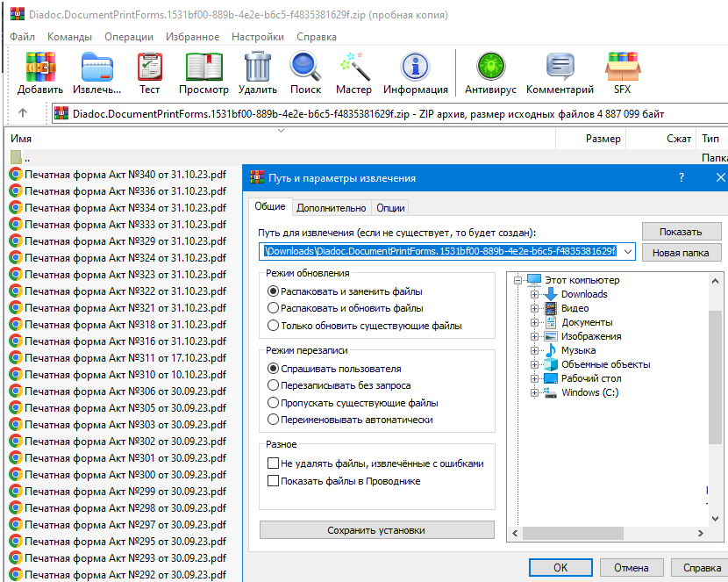The height and width of the screenshot is (582, 728).
Task: Open the Избранное menu
Action: (x=192, y=37)
